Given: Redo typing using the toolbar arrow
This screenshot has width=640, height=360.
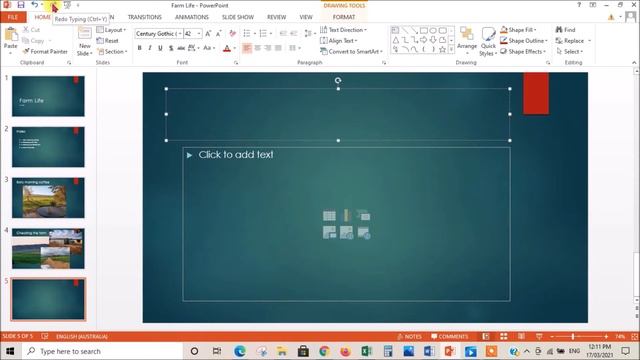Looking at the screenshot, I should pyautogui.click(x=53, y=5).
